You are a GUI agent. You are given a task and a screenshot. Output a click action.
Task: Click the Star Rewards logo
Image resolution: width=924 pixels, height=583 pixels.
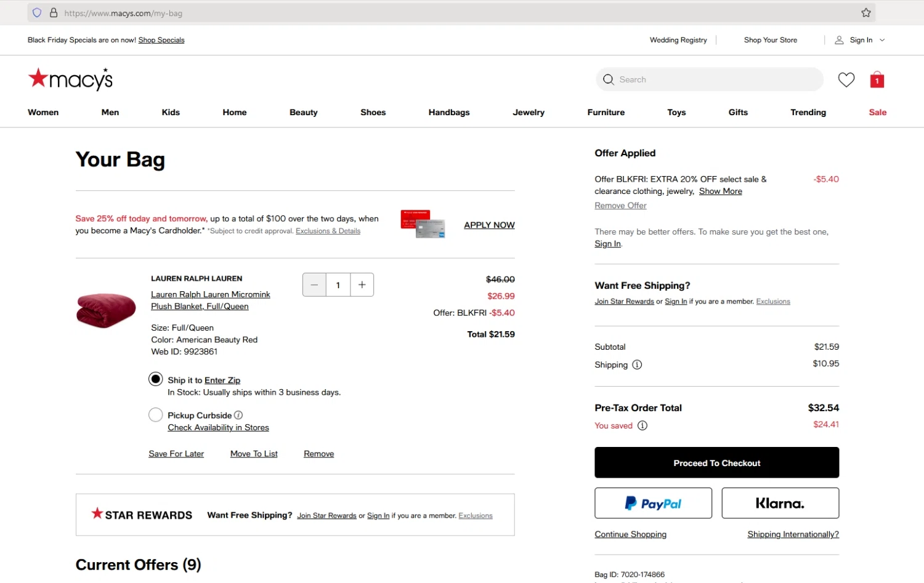click(142, 515)
